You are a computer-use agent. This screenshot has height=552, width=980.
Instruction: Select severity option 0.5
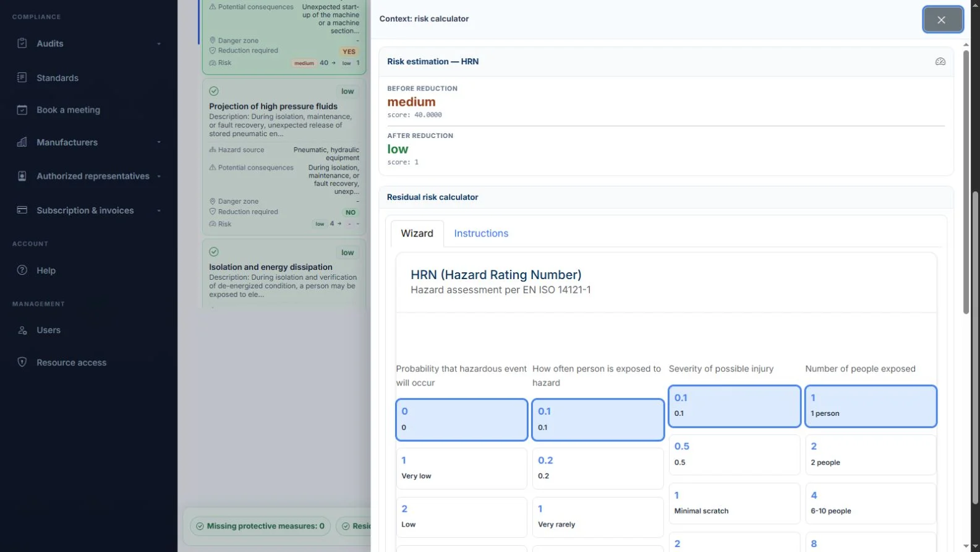point(735,455)
